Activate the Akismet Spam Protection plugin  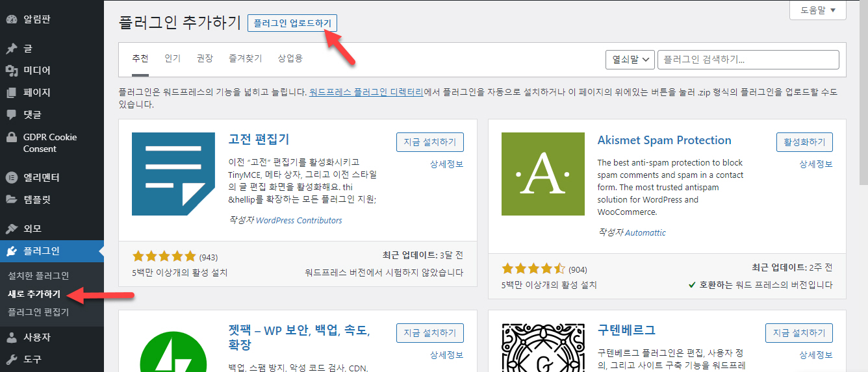point(804,142)
